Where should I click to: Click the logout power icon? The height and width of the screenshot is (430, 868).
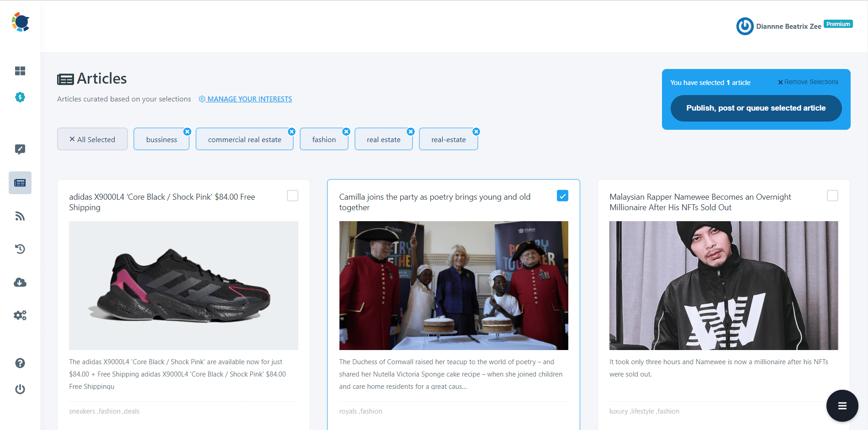(x=20, y=389)
